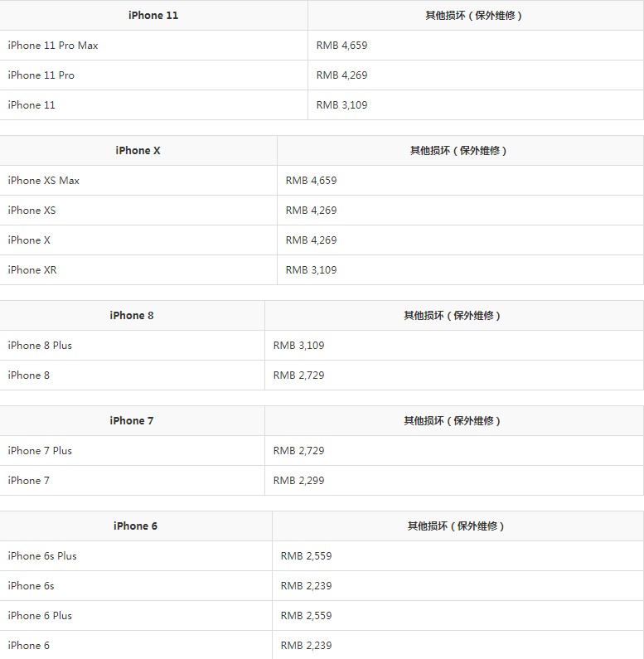Click the iPhone 7 table header

(x=132, y=420)
